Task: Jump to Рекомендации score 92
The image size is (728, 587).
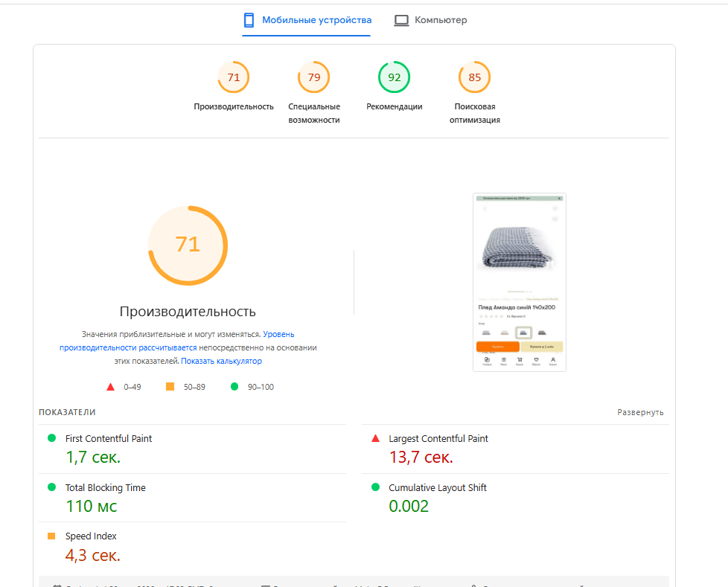Action: 395,77
